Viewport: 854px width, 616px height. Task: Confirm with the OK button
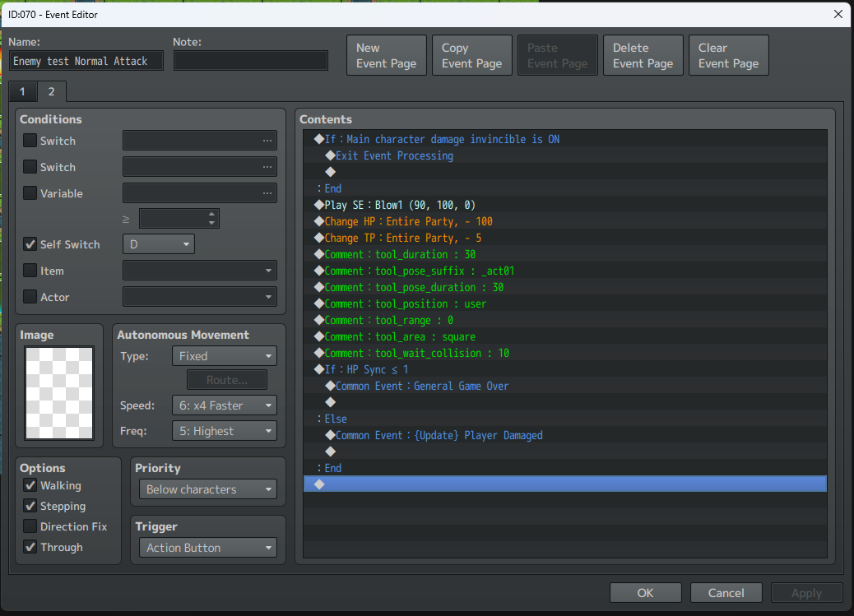(645, 593)
